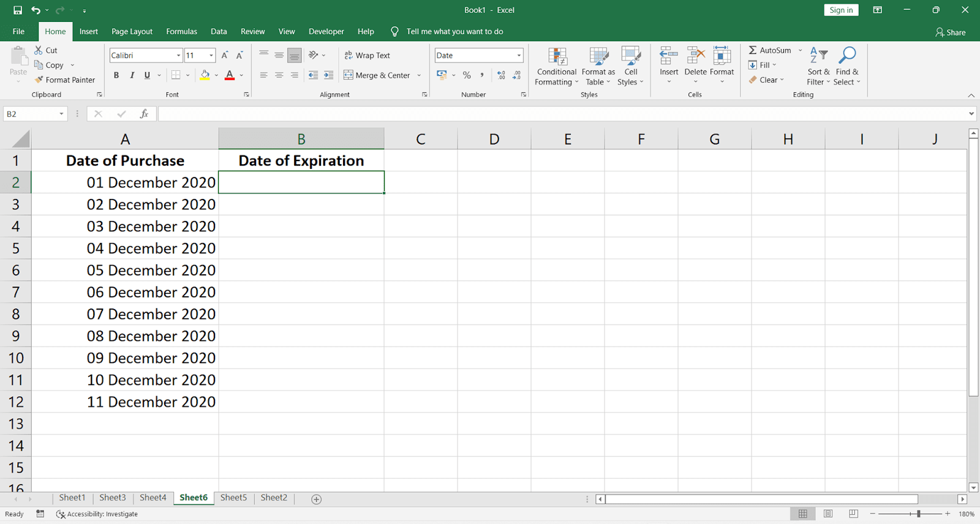980x524 pixels.
Task: Toggle Wrap Text option
Action: coord(367,55)
